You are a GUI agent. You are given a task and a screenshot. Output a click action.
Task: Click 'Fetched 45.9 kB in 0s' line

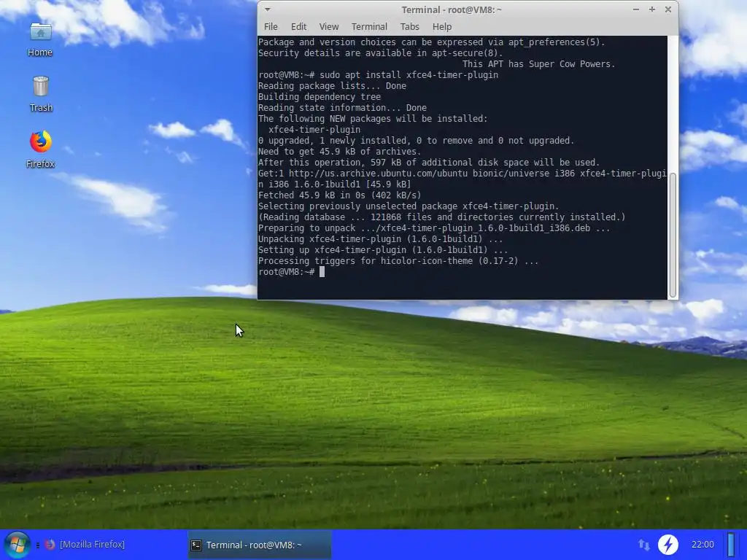click(340, 195)
